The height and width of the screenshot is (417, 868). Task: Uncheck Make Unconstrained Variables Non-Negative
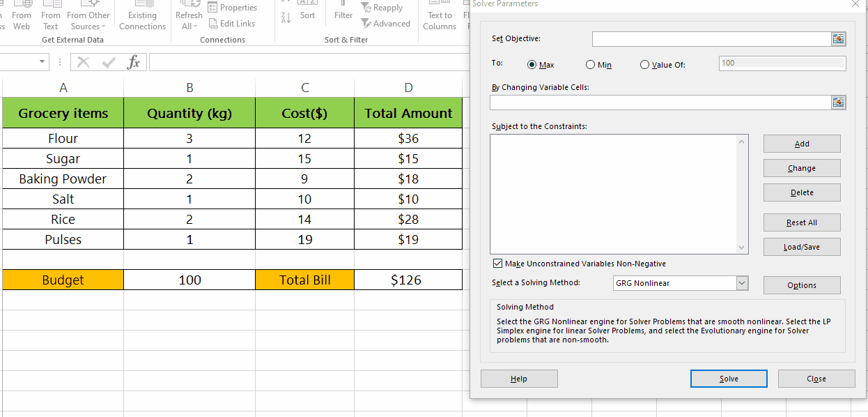coord(497,263)
